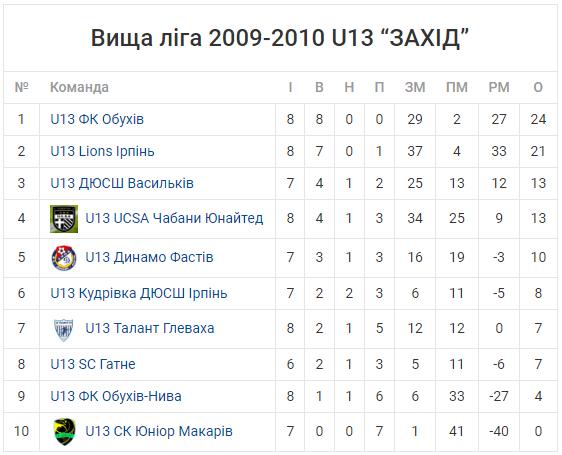Viewport: 562px width, 455px height.
Task: Click the Динамо Фастів club crest
Action: point(64,257)
